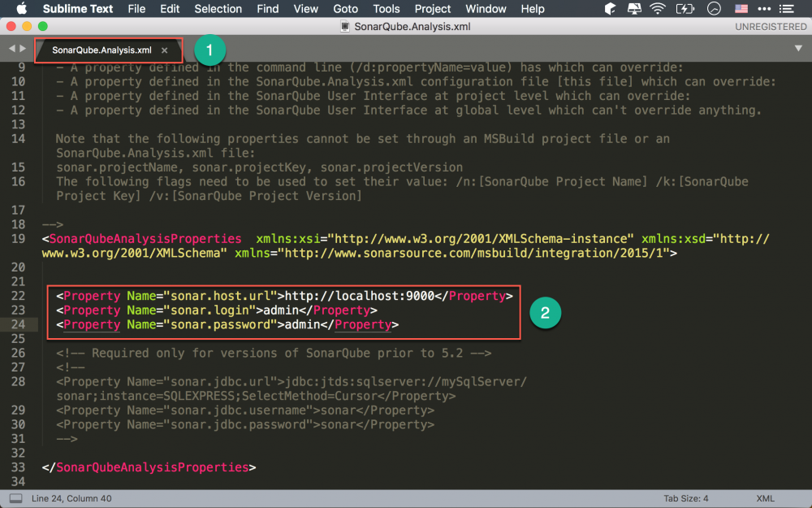812x508 pixels.
Task: Click the UNREGISTERED label
Action: coord(771,27)
